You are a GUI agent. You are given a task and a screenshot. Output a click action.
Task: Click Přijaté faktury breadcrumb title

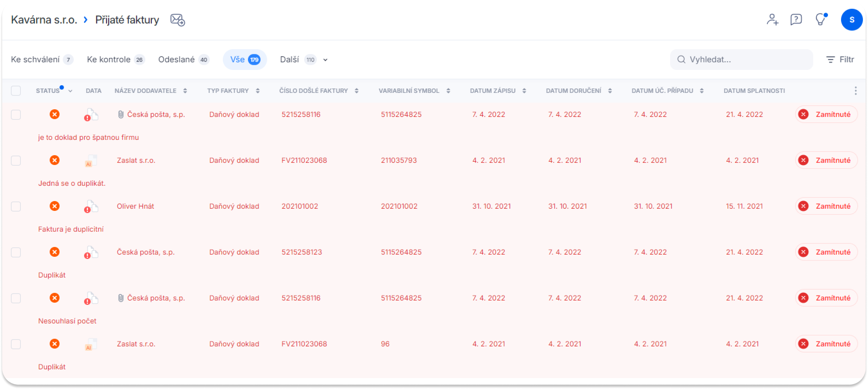click(127, 20)
